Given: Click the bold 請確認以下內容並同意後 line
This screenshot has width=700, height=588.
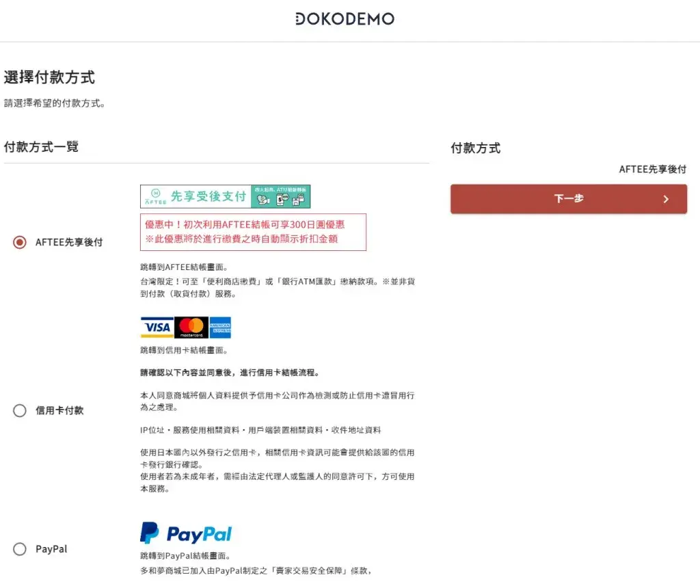Looking at the screenshot, I should [230, 373].
